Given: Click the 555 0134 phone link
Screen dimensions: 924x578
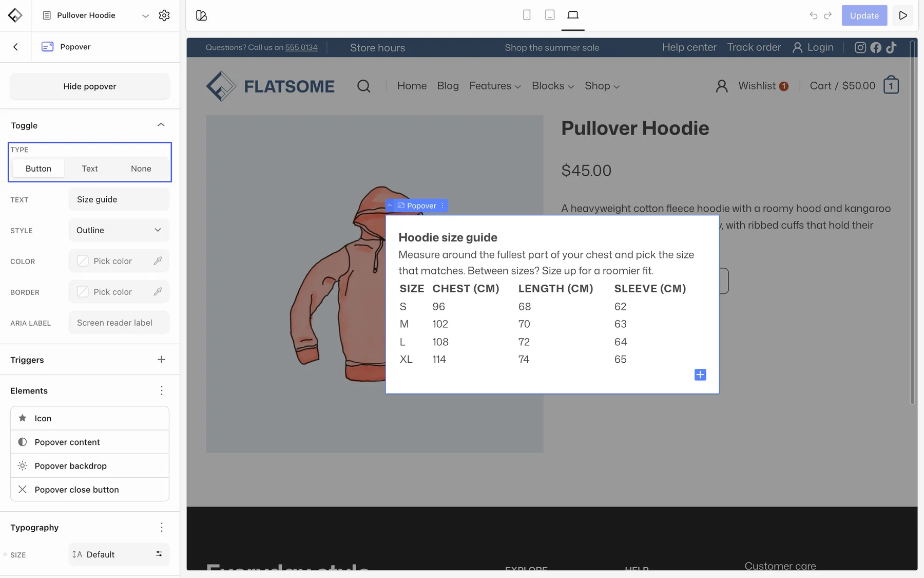Looking at the screenshot, I should (301, 47).
